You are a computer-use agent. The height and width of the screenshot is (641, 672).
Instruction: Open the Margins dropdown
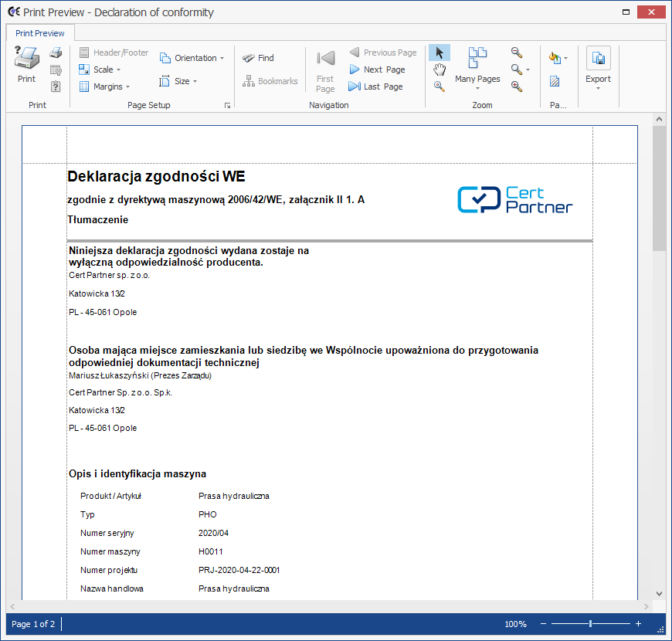pos(104,86)
